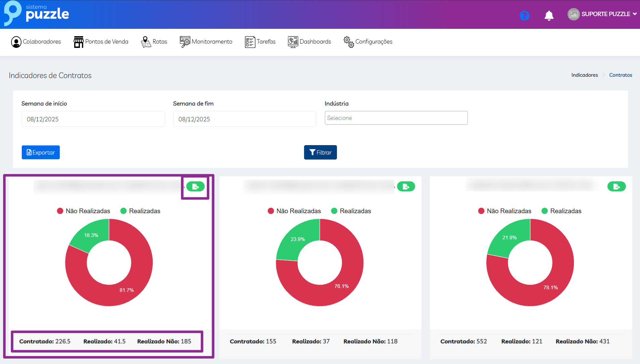The image size is (640, 364).
Task: Click the Semana de fim date field
Action: coord(244,119)
